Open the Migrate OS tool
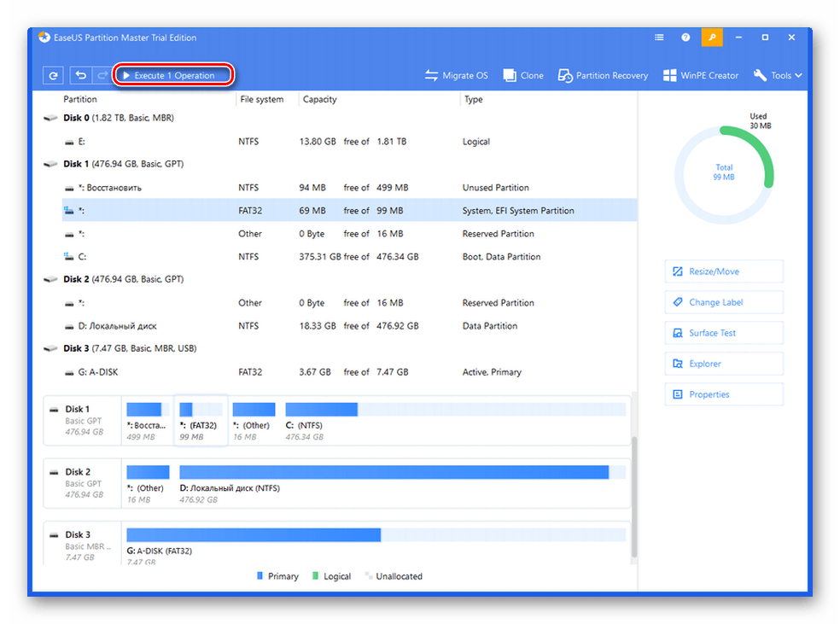The image size is (840, 624). pos(456,75)
